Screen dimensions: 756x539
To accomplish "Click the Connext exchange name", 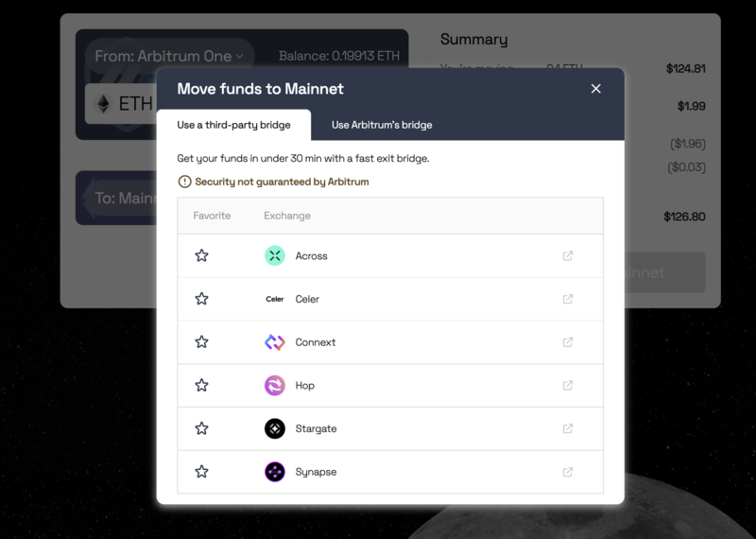I will (316, 342).
